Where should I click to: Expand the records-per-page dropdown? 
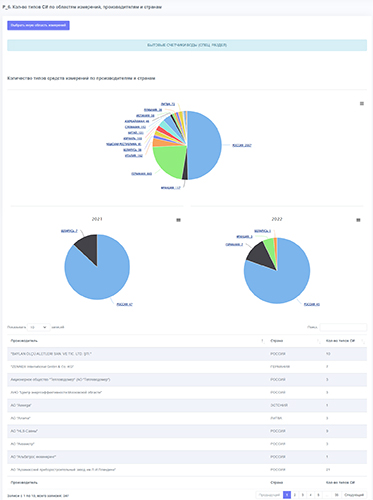coord(39,327)
